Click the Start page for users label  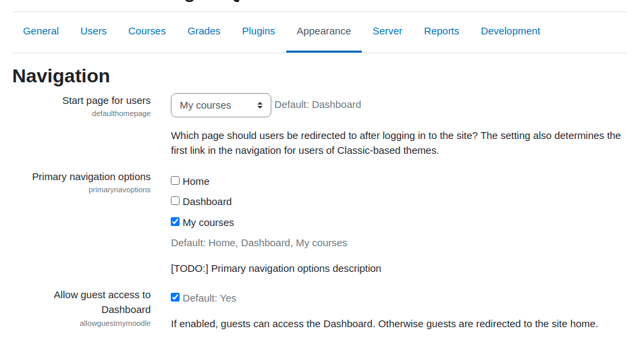(x=107, y=101)
